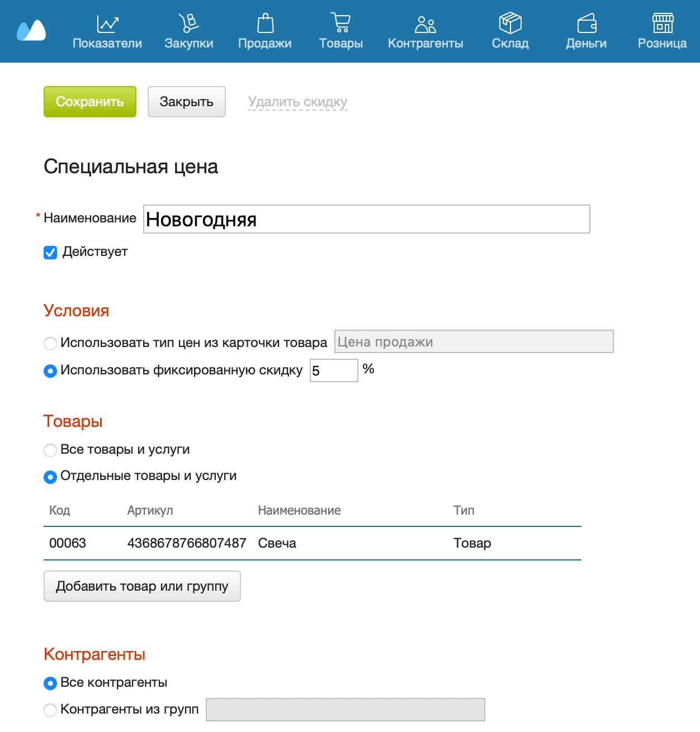
Task: Open the counterparty groups selection field
Action: click(345, 709)
